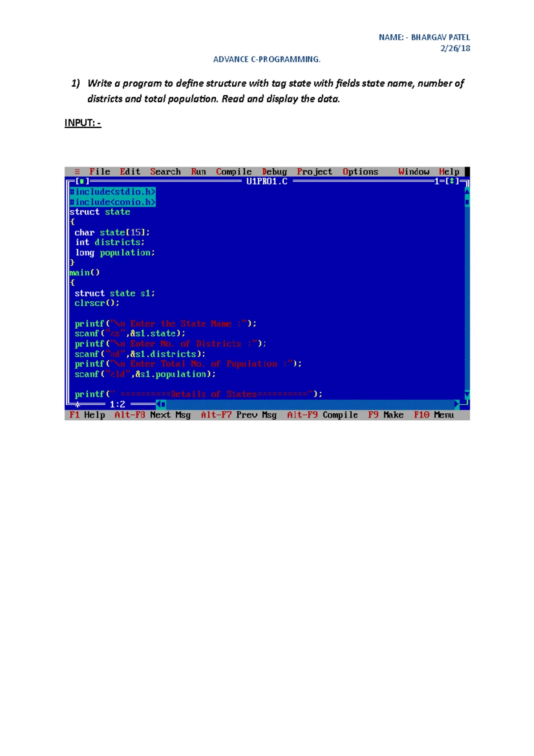Click F9 Make in status bar

[386, 415]
